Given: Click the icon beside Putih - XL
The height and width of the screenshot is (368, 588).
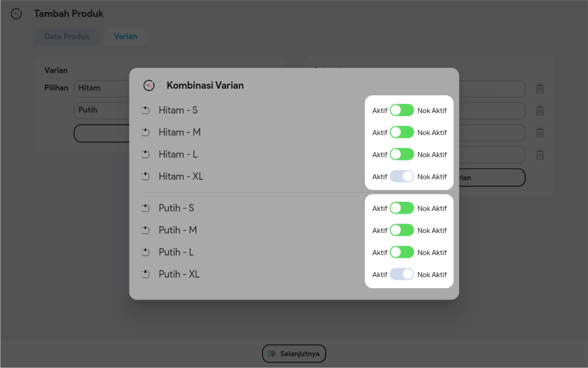Looking at the screenshot, I should pyautogui.click(x=145, y=274).
